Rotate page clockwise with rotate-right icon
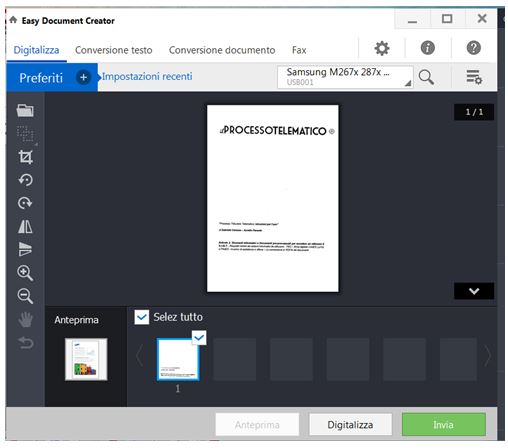508x448 pixels. 25,203
